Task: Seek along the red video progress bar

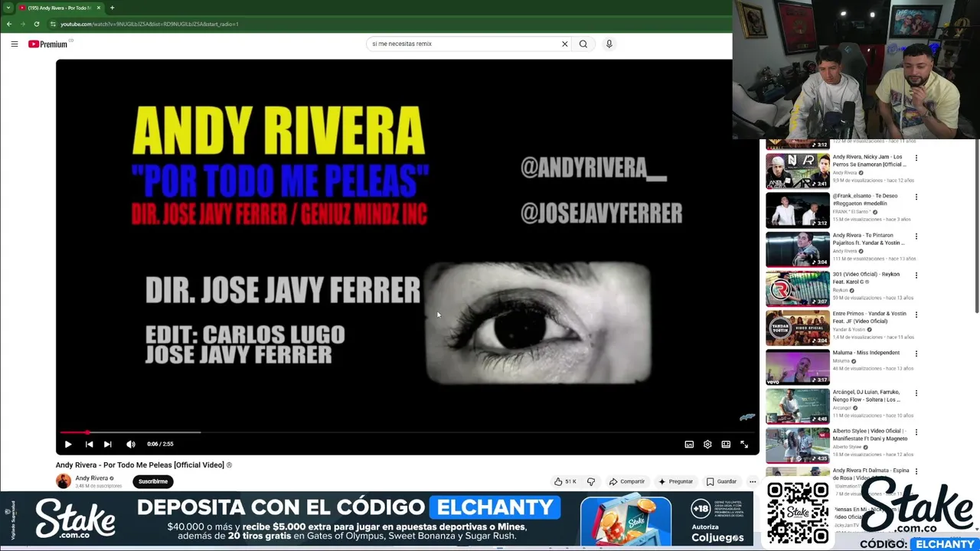Action: click(x=407, y=432)
